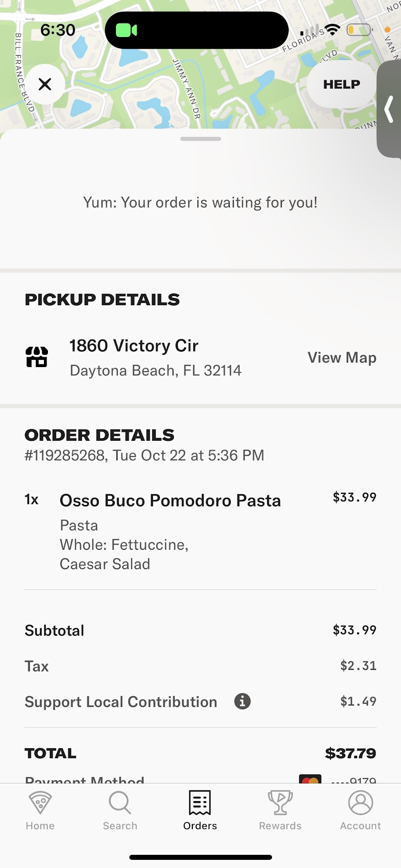The height and width of the screenshot is (868, 401).
Task: Expand the side panel chevron handle
Action: (x=389, y=110)
